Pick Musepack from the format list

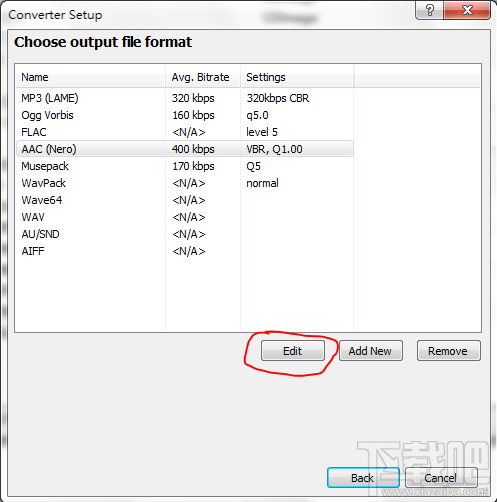(x=185, y=166)
